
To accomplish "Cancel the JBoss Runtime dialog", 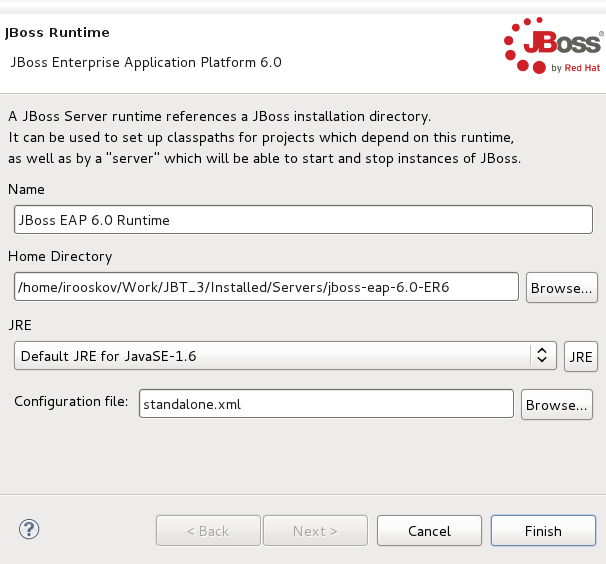I will click(x=429, y=530).
